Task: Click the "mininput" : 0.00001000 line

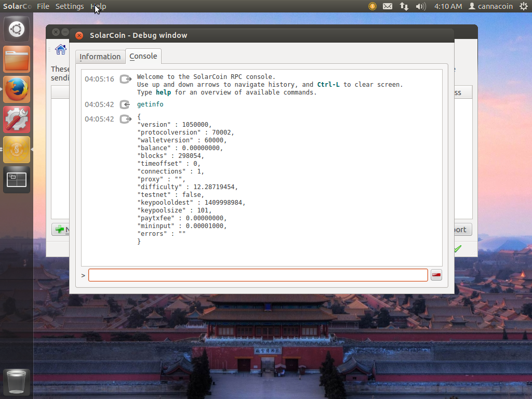Action: click(182, 227)
